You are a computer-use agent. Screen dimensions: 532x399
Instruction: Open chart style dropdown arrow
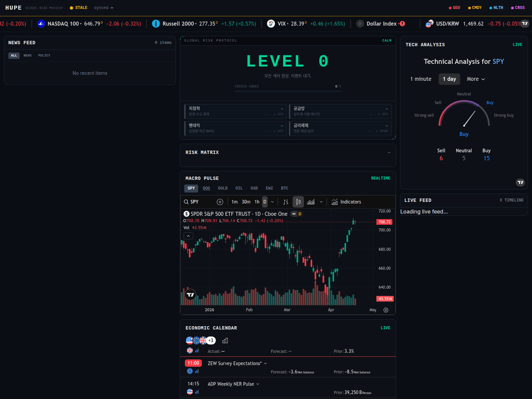pos(321,202)
